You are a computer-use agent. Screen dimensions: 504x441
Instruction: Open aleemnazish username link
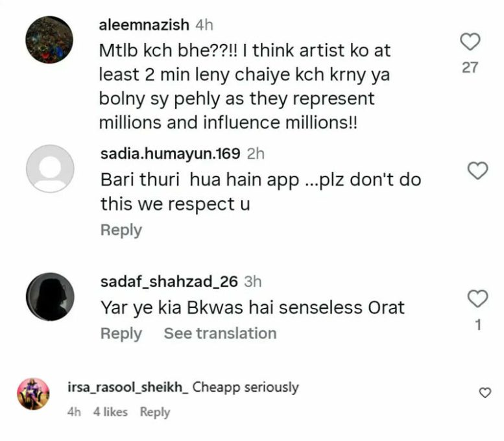click(x=144, y=25)
